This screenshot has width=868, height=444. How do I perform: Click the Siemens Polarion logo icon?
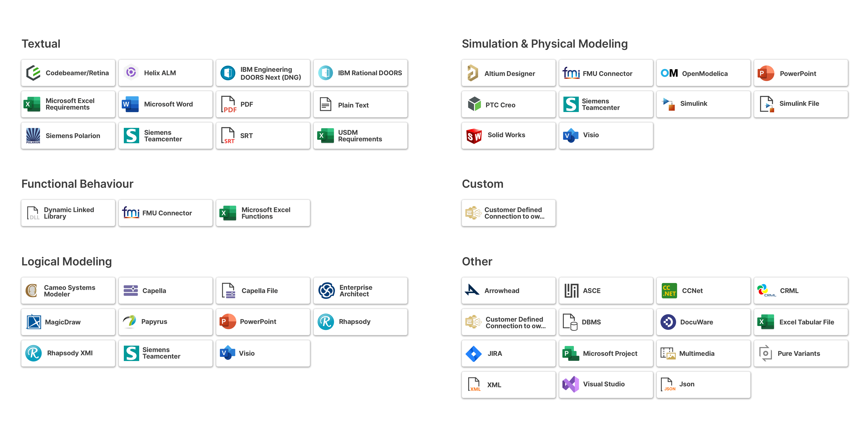click(33, 135)
